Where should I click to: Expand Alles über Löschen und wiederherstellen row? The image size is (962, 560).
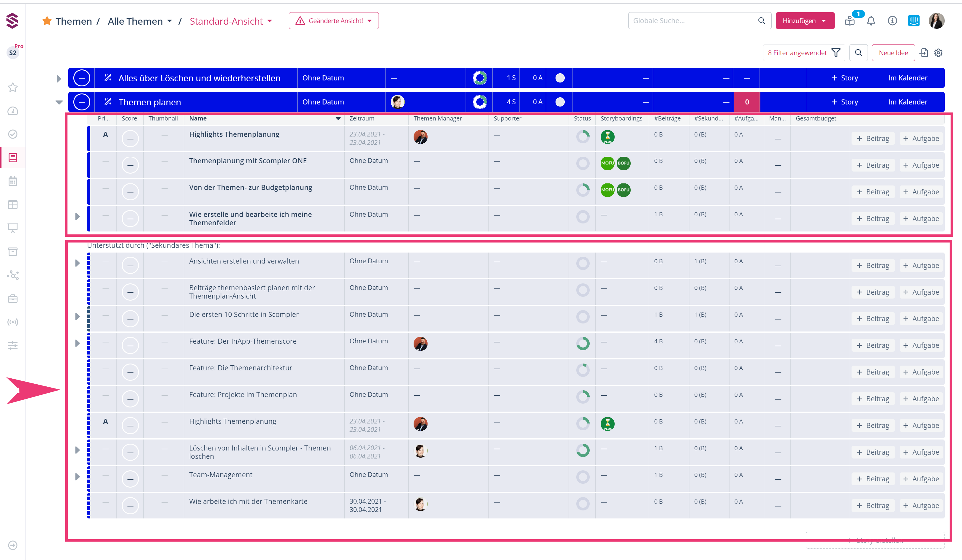coord(58,79)
